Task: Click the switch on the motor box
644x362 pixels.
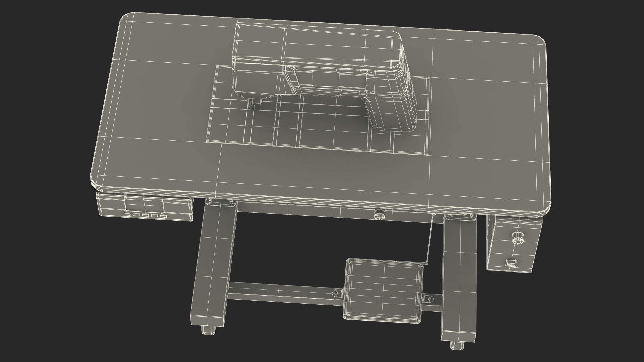Action: point(511,262)
